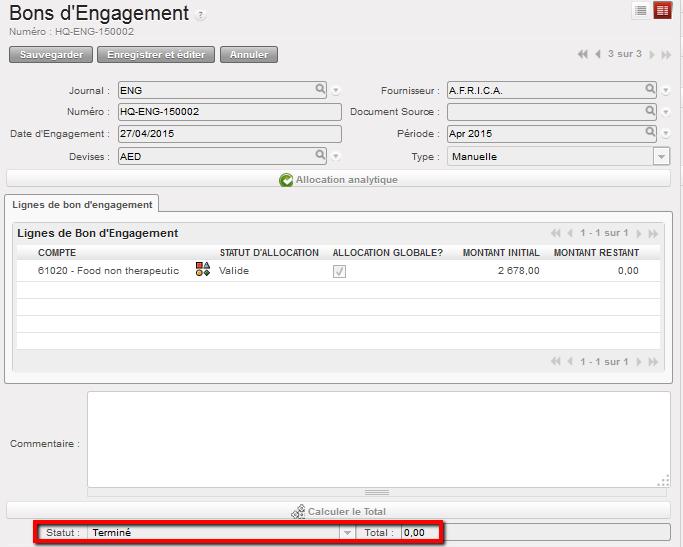Viewport: 683px width, 547px height.
Task: Go to previous record arrow
Action: click(598, 55)
